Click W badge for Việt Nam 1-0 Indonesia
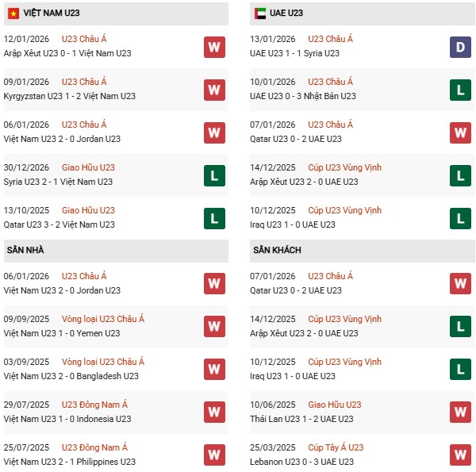The width and height of the screenshot is (476, 472). [x=214, y=413]
